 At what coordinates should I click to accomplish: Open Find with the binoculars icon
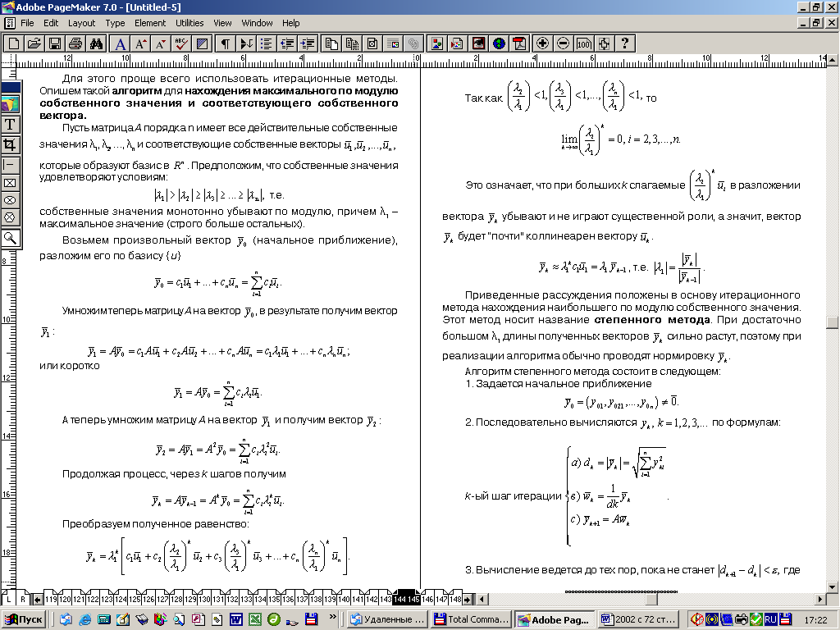coord(96,43)
